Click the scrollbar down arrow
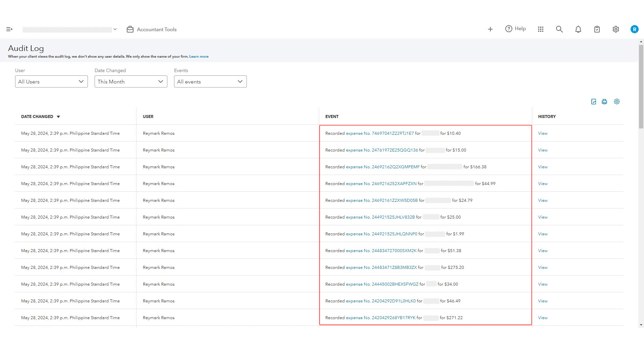The image size is (644, 348). [x=641, y=325]
